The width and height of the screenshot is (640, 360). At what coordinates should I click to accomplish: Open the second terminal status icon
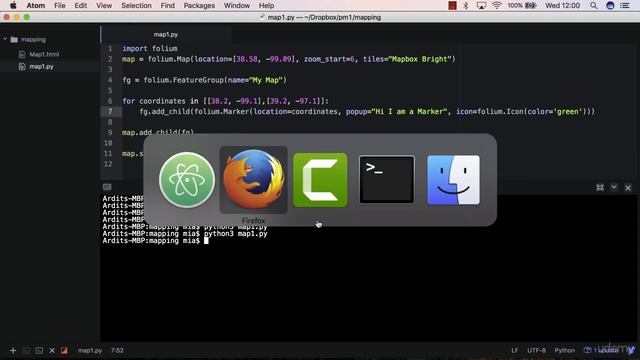coord(39,350)
